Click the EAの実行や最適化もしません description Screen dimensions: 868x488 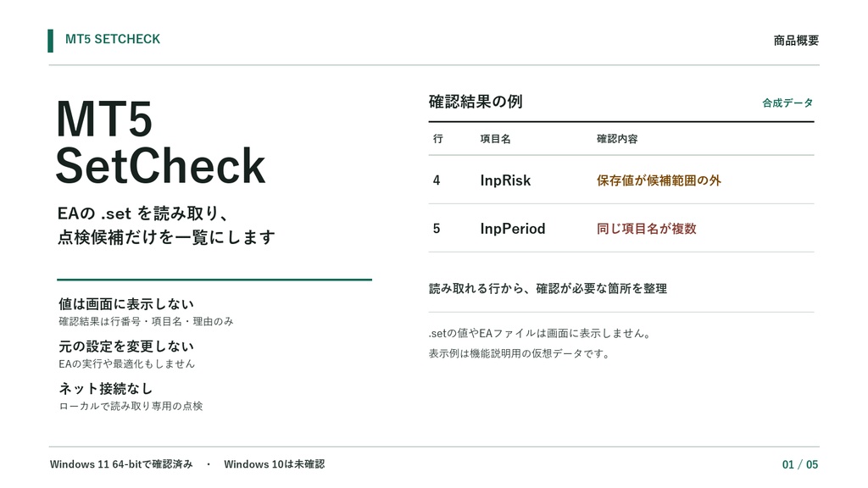tap(127, 364)
